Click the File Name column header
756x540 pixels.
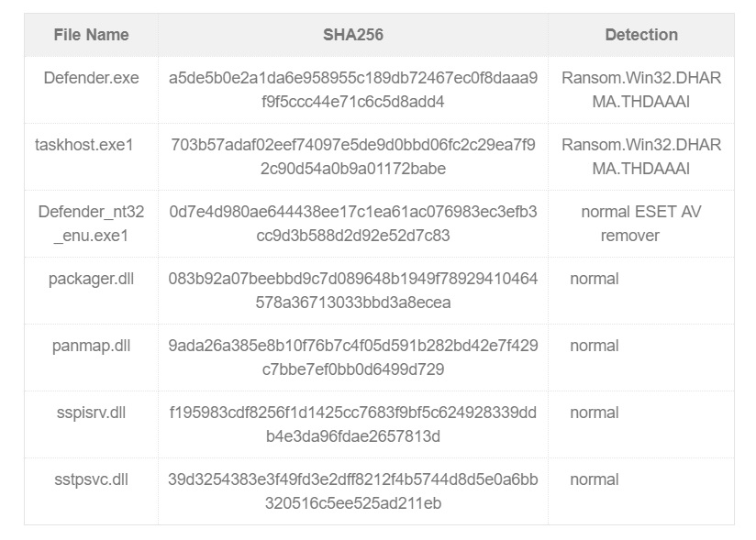click(x=91, y=35)
